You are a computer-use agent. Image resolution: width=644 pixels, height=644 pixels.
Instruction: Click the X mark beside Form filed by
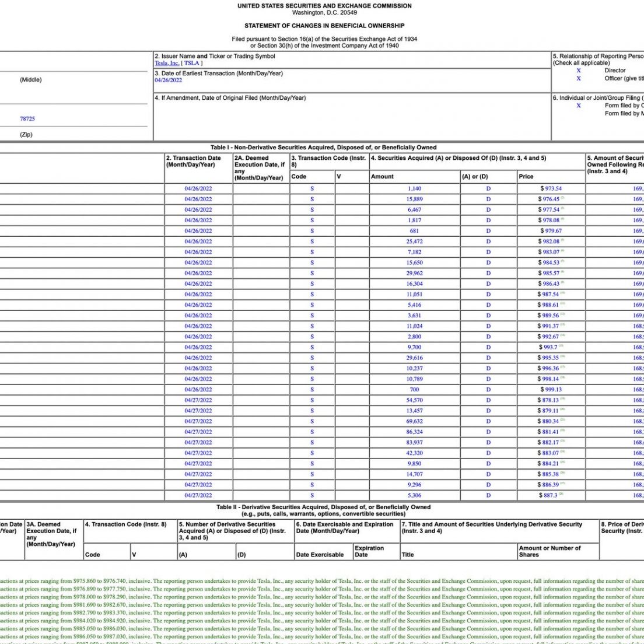point(579,106)
